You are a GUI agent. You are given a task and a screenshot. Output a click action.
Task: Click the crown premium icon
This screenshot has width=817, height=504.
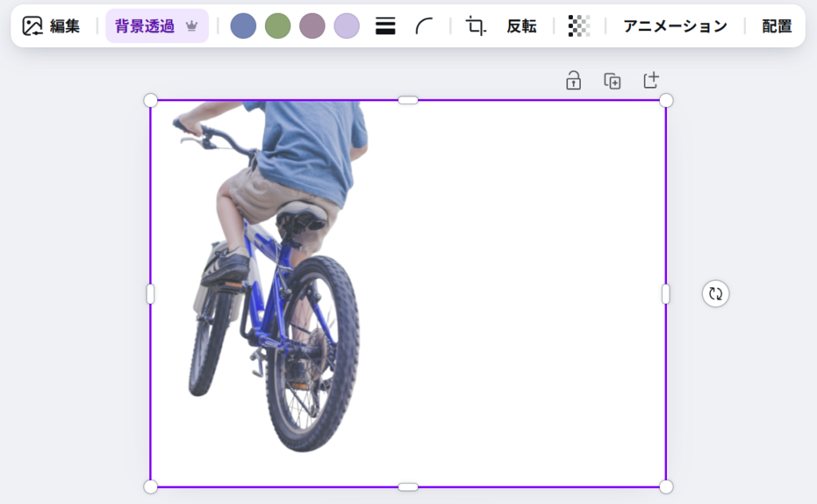click(x=191, y=26)
